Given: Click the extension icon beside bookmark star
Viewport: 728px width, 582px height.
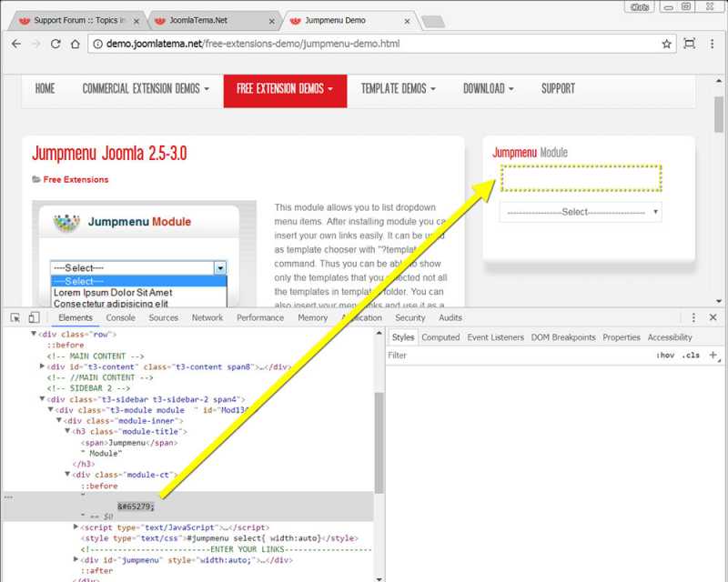Looking at the screenshot, I should pos(690,44).
